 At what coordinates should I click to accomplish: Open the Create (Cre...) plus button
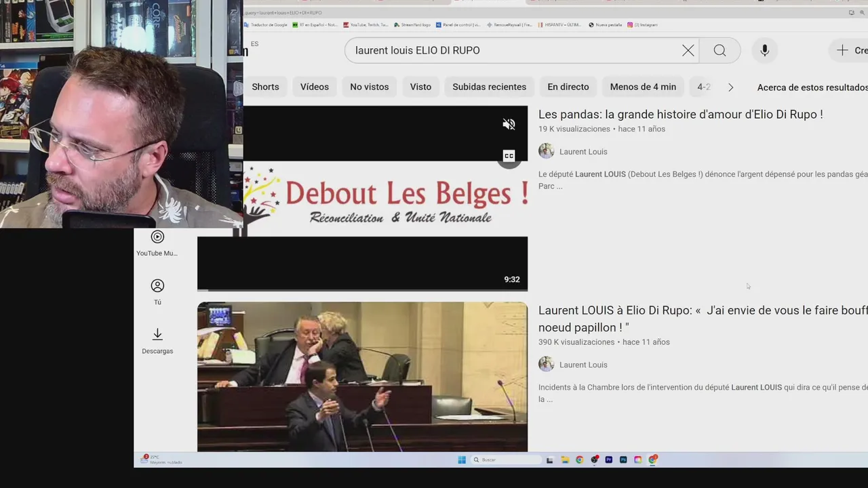[851, 50]
